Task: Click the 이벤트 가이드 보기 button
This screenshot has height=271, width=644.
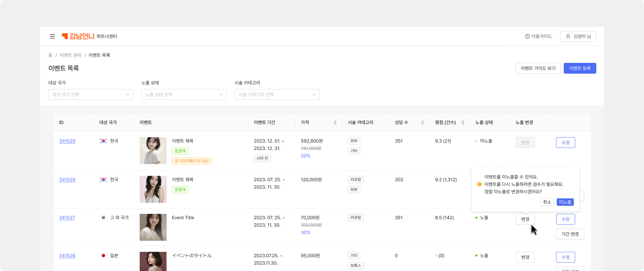Action: tap(538, 68)
